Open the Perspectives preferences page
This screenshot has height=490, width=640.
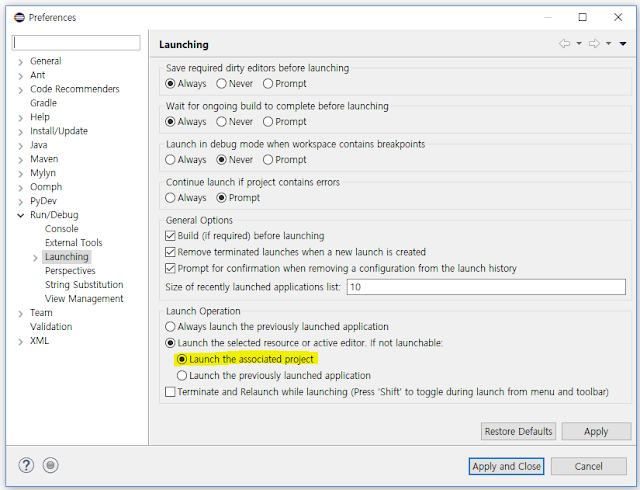[x=70, y=271]
